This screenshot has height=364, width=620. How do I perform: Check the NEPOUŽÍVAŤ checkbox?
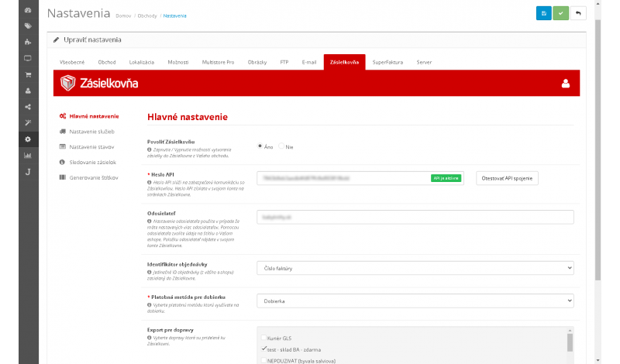(x=263, y=360)
